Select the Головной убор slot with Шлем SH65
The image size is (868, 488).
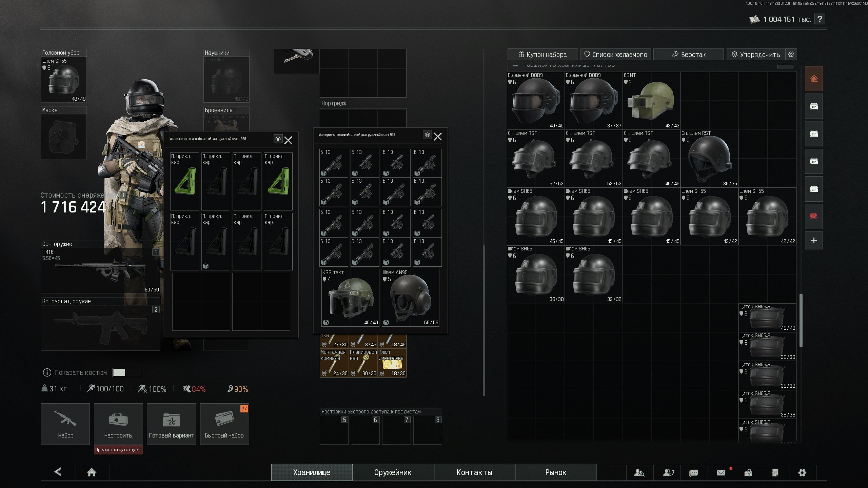point(64,79)
